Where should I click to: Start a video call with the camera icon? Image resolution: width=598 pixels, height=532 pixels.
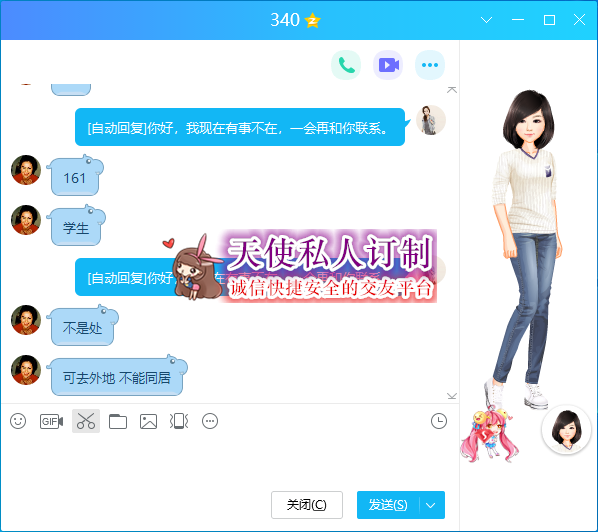[388, 65]
